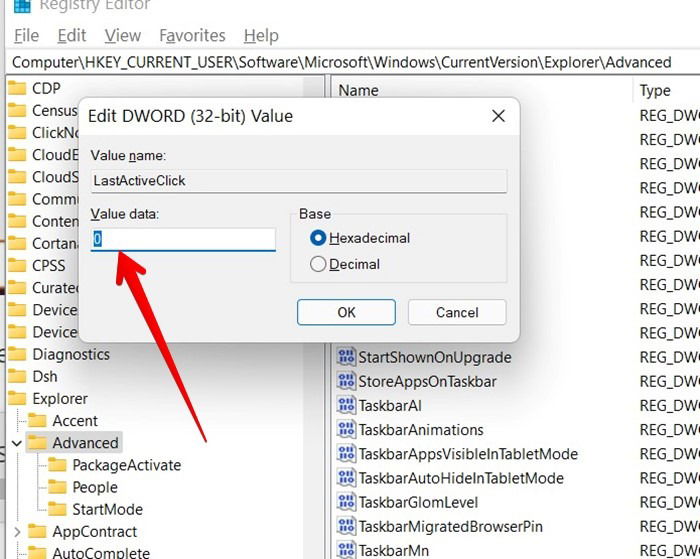Collapse the Advanced tree node
700x559 pixels.
(17, 443)
